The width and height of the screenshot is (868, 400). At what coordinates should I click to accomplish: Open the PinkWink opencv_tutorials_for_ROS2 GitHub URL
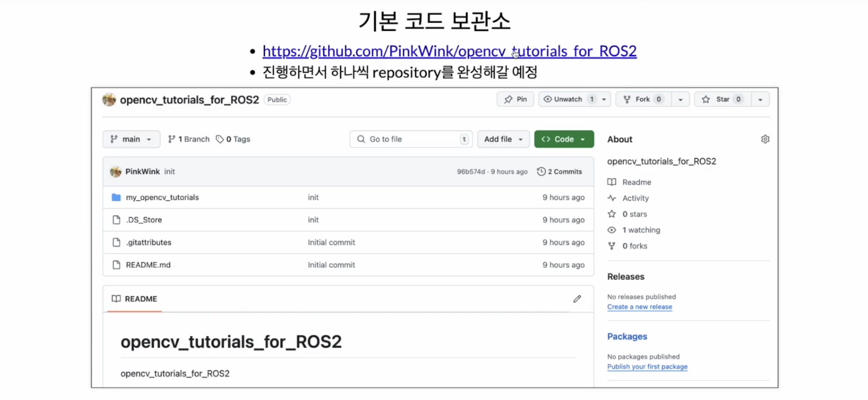click(449, 51)
